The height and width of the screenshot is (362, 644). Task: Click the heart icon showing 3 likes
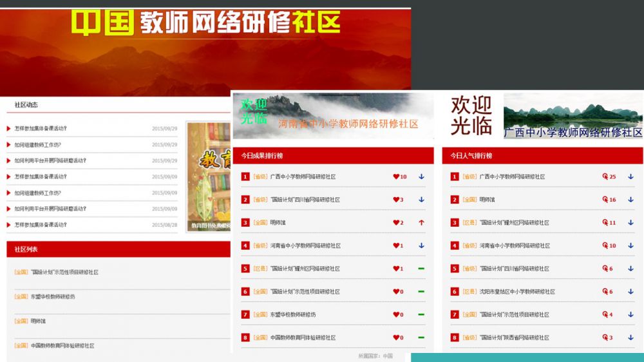click(396, 200)
